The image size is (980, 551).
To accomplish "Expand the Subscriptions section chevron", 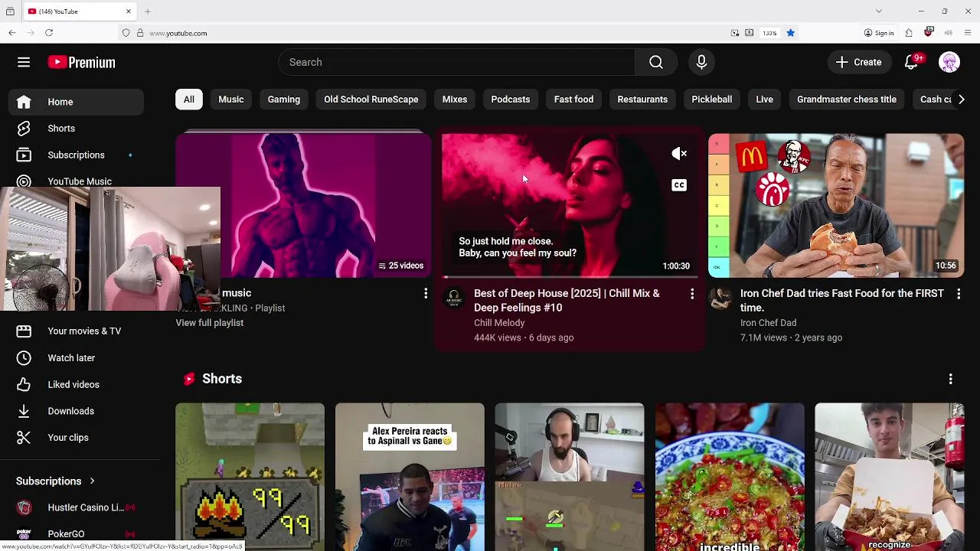I will (92, 481).
